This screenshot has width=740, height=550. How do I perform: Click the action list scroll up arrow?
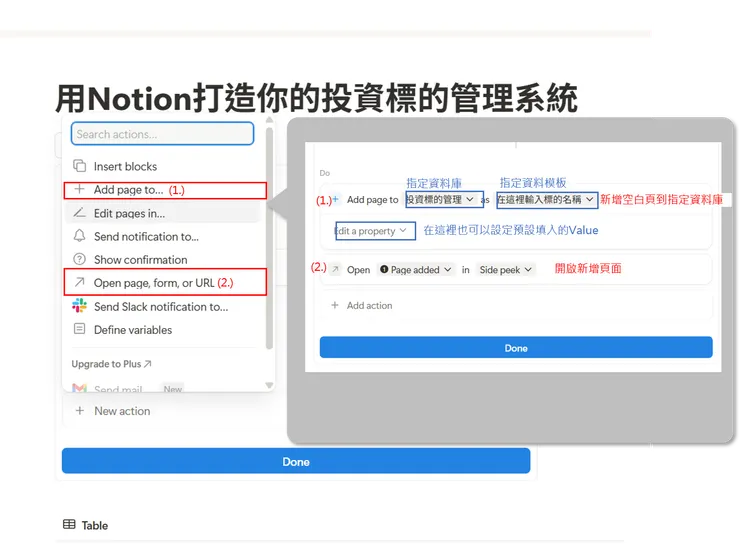point(269,120)
